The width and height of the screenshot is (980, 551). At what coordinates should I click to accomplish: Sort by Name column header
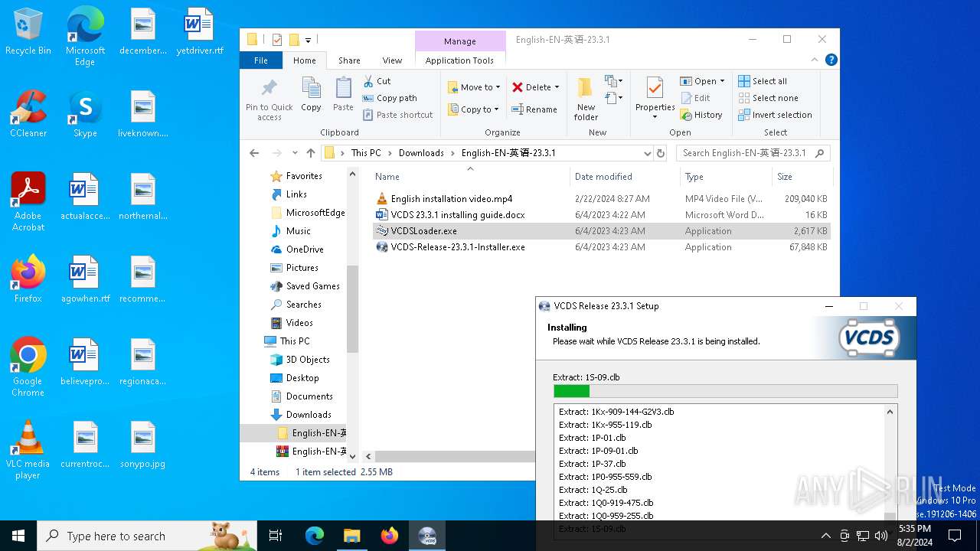470,177
